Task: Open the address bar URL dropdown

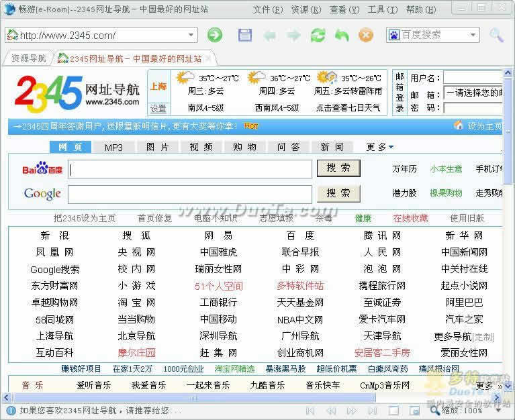Action: pos(191,35)
